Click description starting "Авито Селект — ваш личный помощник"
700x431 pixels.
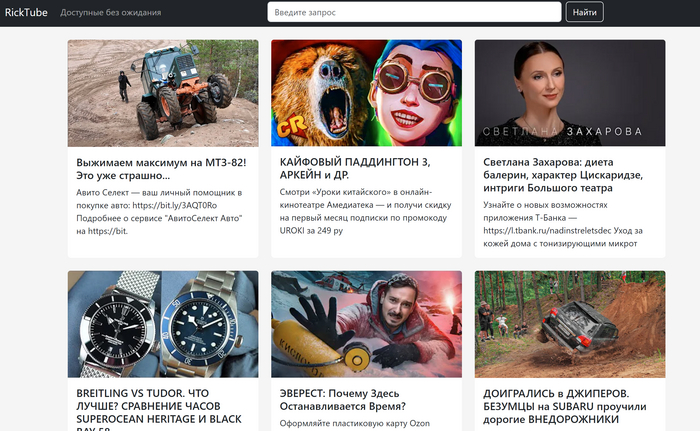coord(159,212)
